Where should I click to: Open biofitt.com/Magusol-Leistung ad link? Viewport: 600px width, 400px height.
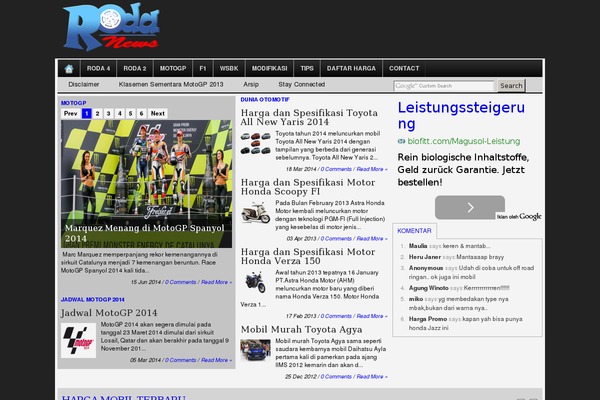[x=463, y=141]
